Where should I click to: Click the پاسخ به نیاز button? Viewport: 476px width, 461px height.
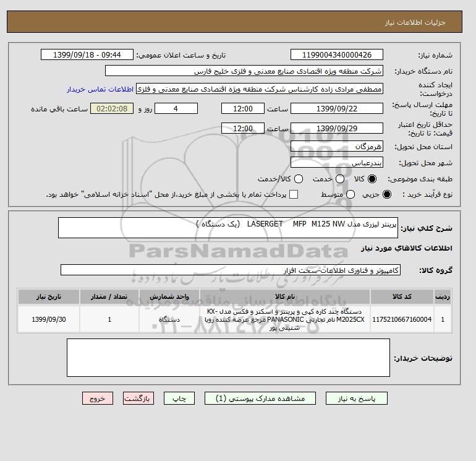pyautogui.click(x=357, y=399)
